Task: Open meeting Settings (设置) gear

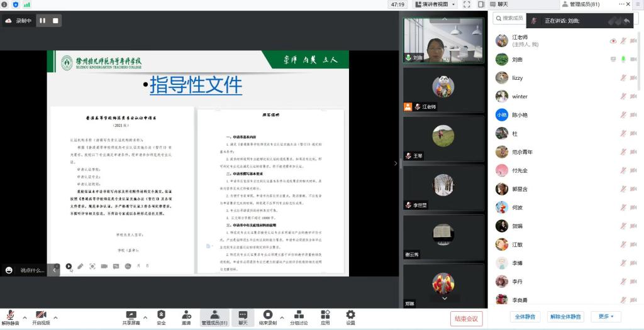Action: point(350,314)
